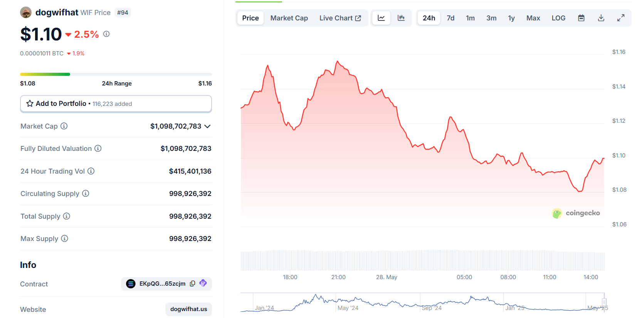Screen dimensions: 644x318
Task: Select the Market Cap chart tab
Action: click(x=289, y=18)
